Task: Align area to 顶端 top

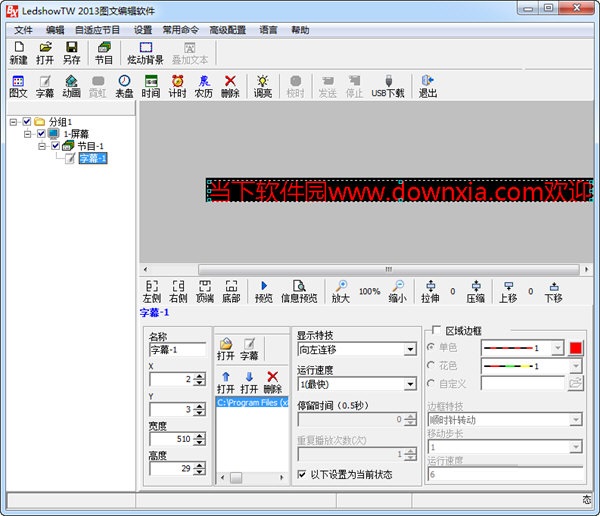Action: coord(205,292)
